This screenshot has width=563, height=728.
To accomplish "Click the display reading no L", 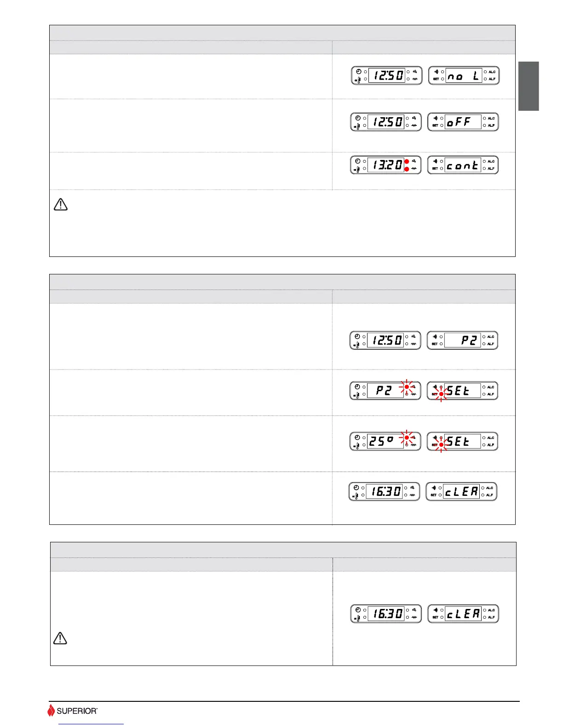I will 464,76.
